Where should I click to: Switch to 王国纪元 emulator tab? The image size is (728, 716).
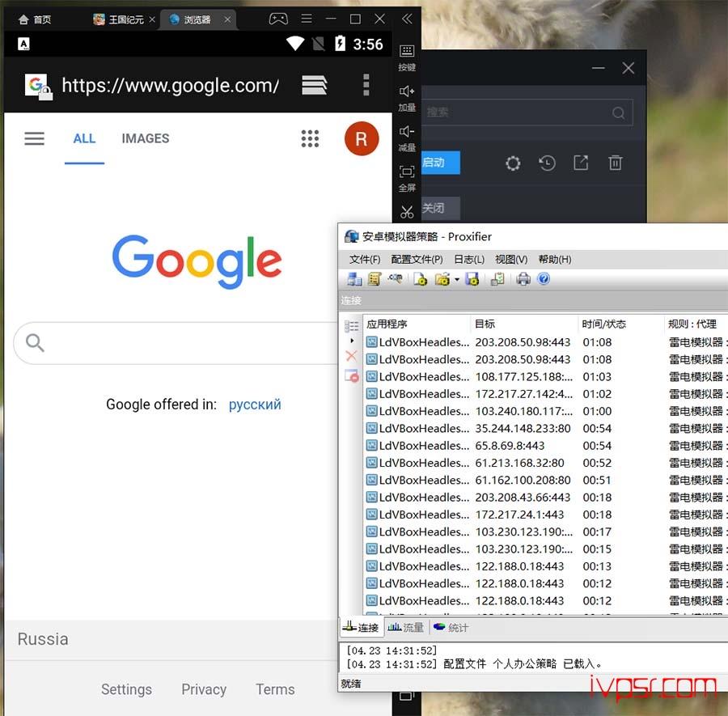(118, 19)
